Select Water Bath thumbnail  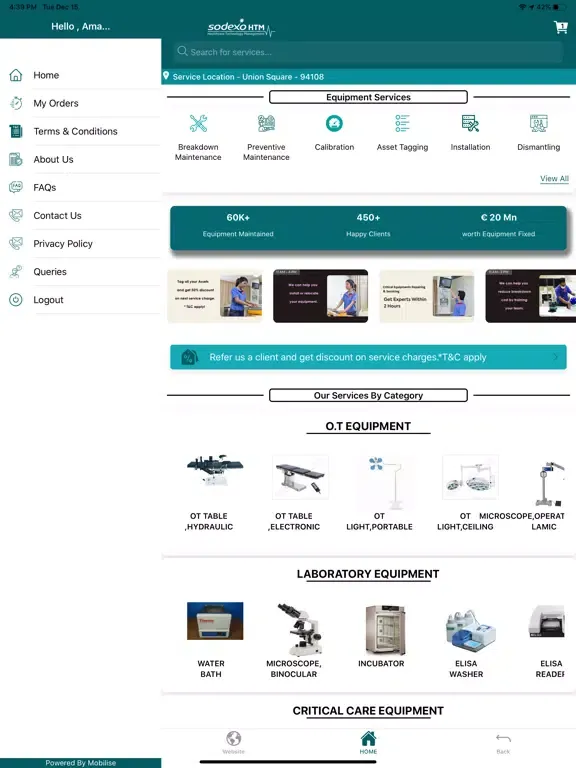click(215, 621)
